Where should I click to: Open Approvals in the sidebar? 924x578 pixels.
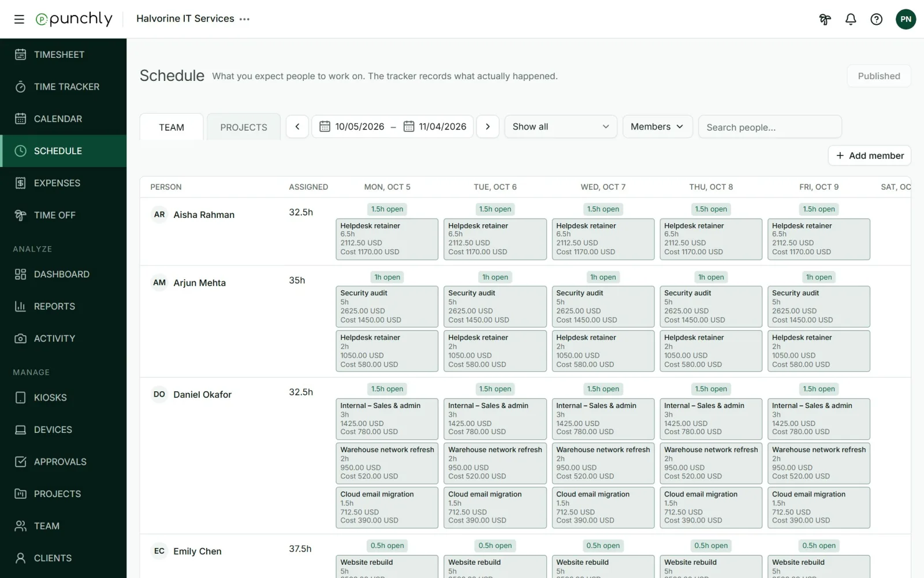[64, 462]
